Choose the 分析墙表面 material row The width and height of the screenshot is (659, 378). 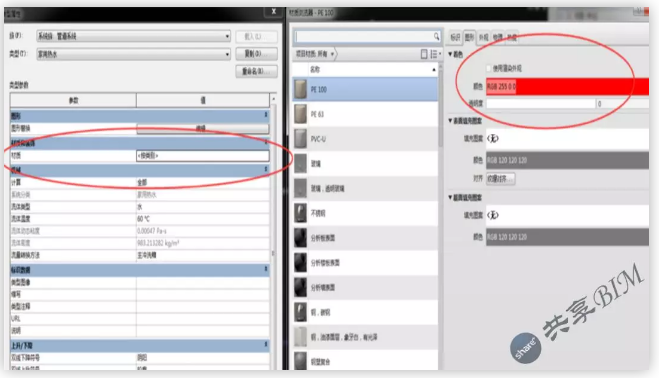coord(365,288)
